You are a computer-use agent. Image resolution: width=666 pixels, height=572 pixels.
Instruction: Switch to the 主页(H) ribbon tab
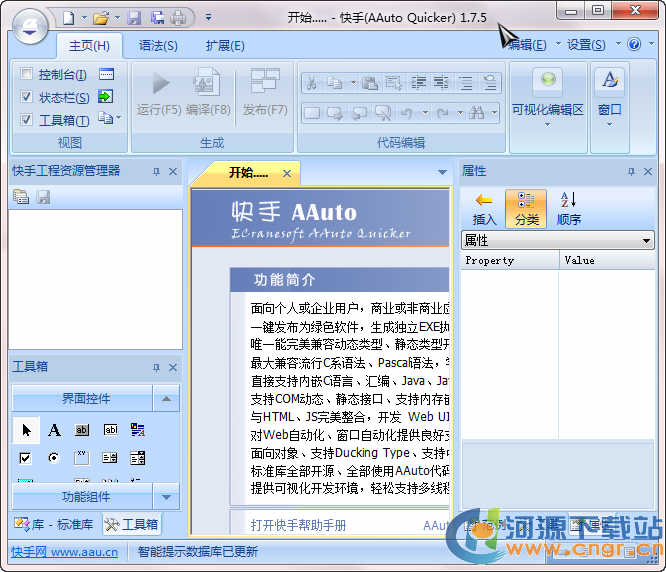[89, 46]
